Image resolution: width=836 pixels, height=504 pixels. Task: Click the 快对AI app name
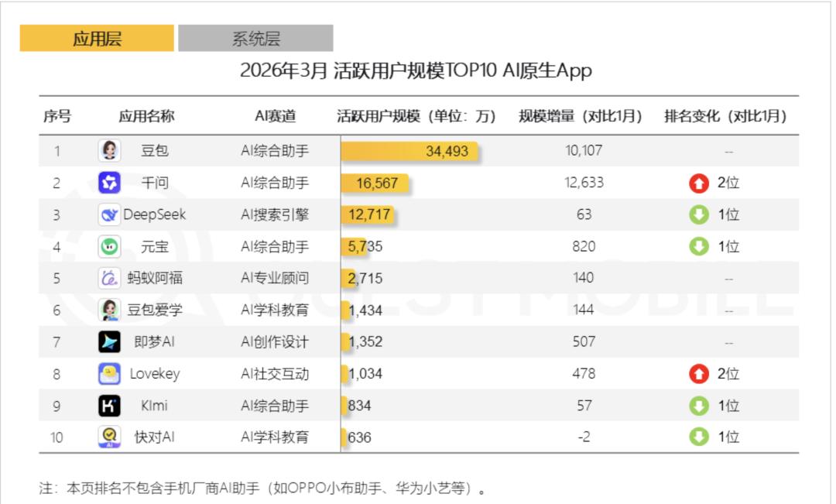click(x=155, y=437)
